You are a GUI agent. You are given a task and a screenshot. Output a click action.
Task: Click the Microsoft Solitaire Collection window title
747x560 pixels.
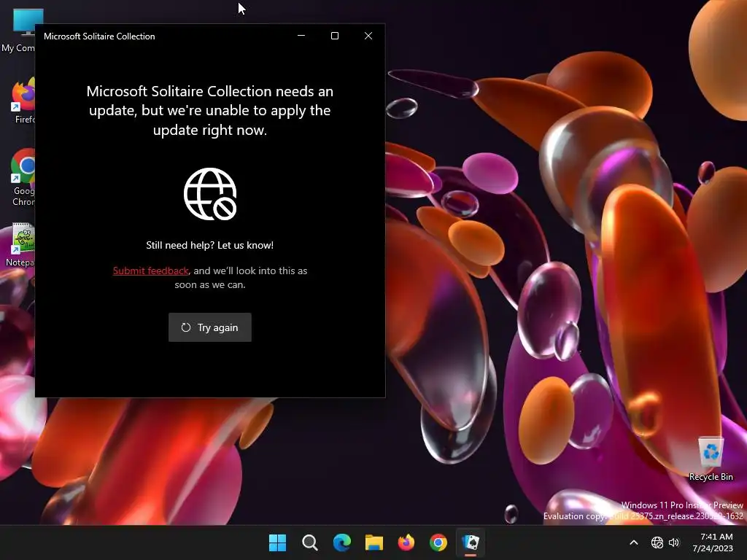[x=99, y=36]
